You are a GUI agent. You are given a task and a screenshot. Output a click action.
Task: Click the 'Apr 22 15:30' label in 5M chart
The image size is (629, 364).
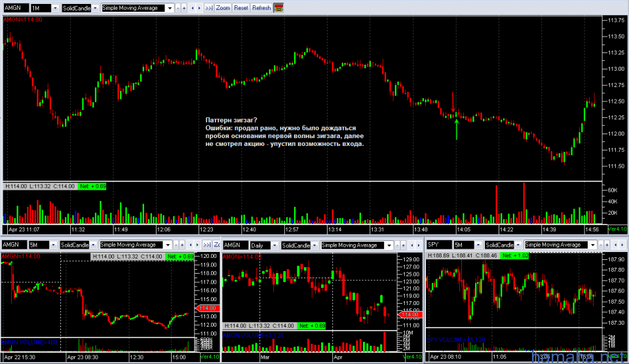click(x=20, y=357)
